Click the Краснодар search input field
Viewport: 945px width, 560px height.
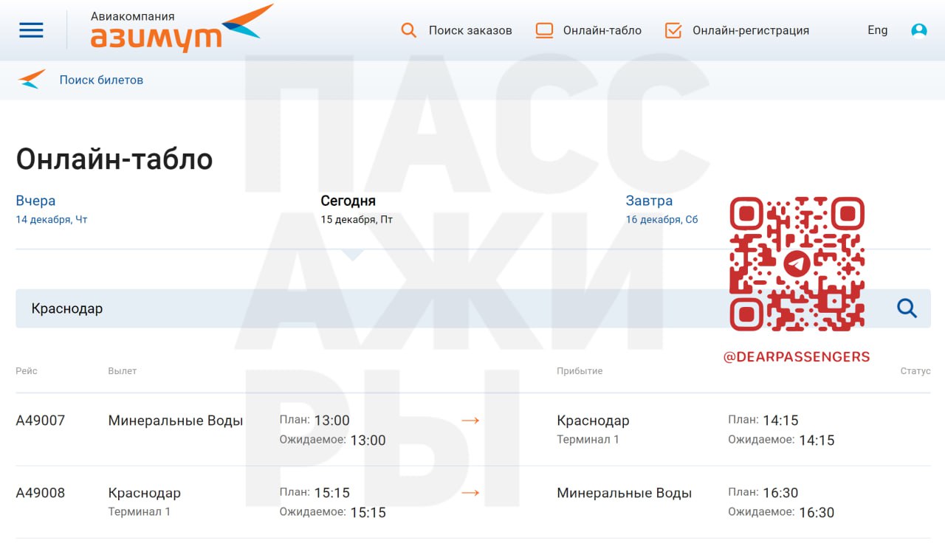click(369, 308)
